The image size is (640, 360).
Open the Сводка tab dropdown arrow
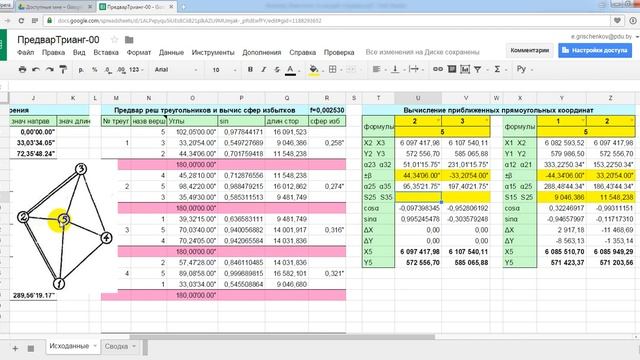(134, 347)
